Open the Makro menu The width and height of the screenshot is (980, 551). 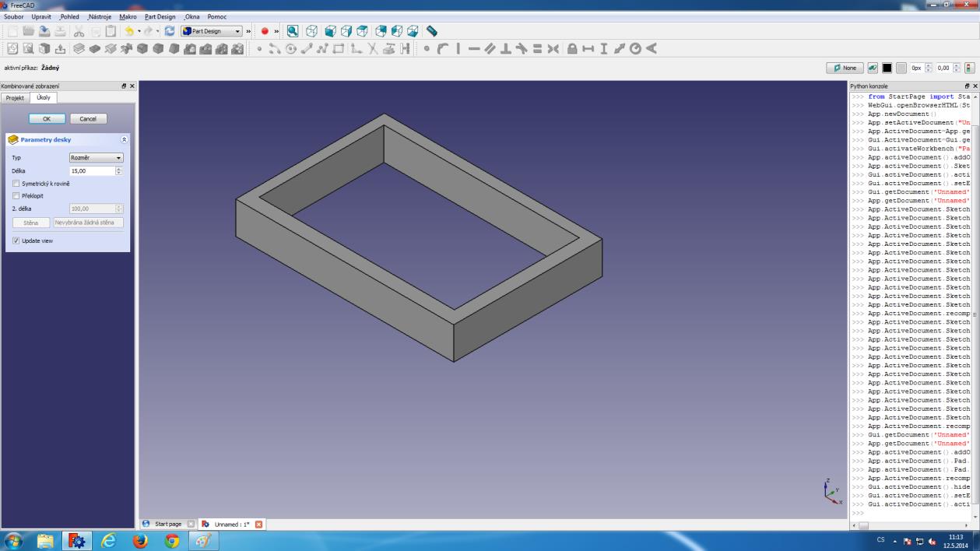(x=128, y=16)
